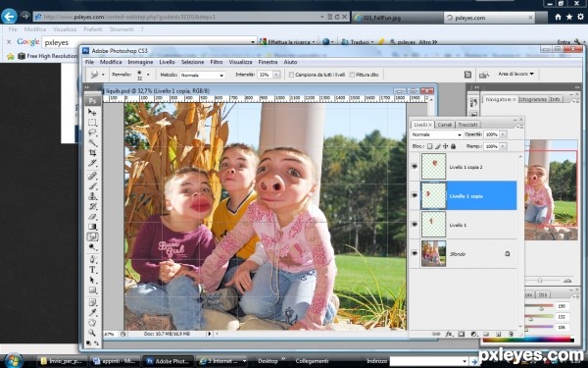Open browser address bar history dropdown

[322, 17]
